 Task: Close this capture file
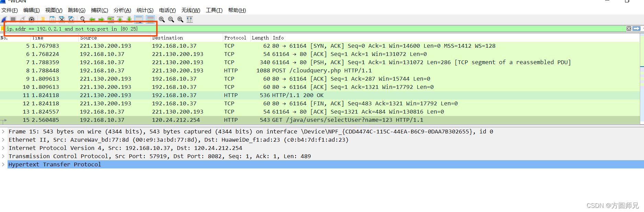(x=62, y=20)
